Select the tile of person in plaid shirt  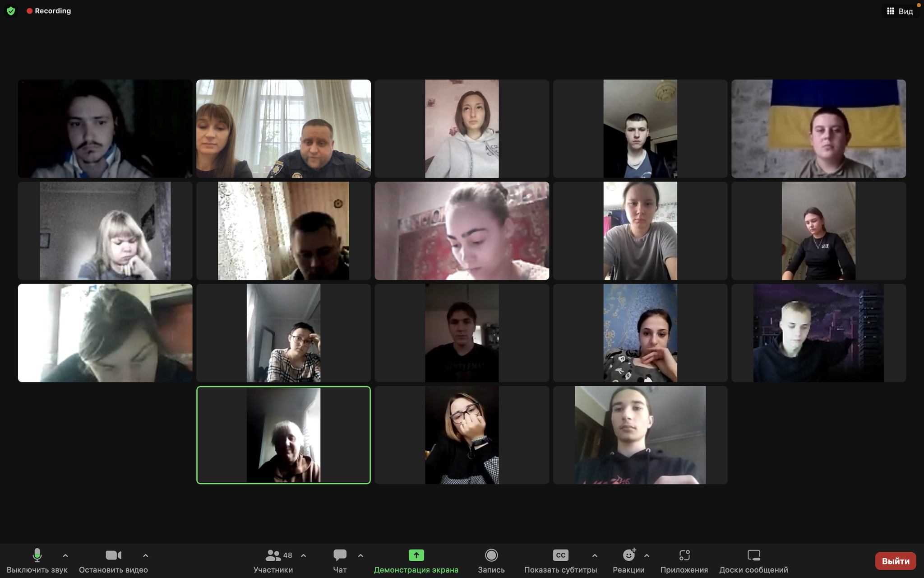283,333
